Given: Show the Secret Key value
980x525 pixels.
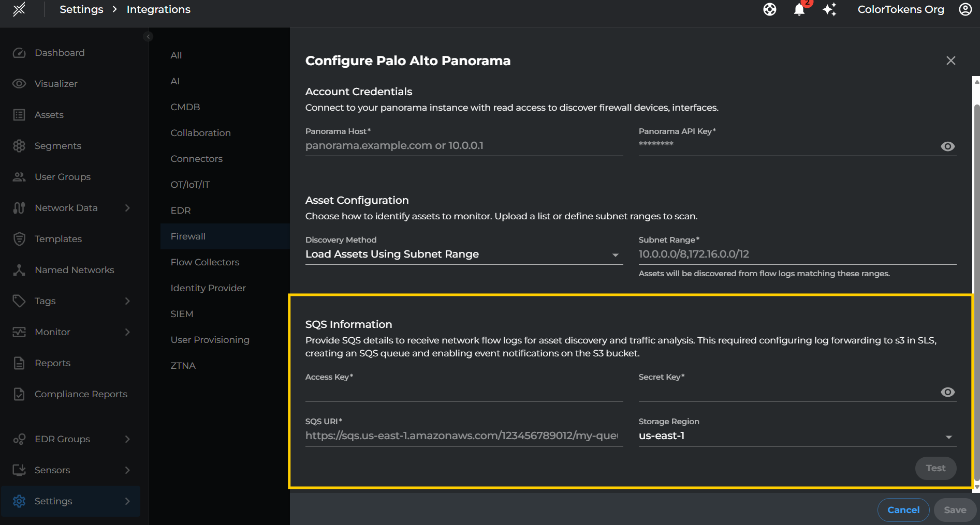Looking at the screenshot, I should coord(947,392).
